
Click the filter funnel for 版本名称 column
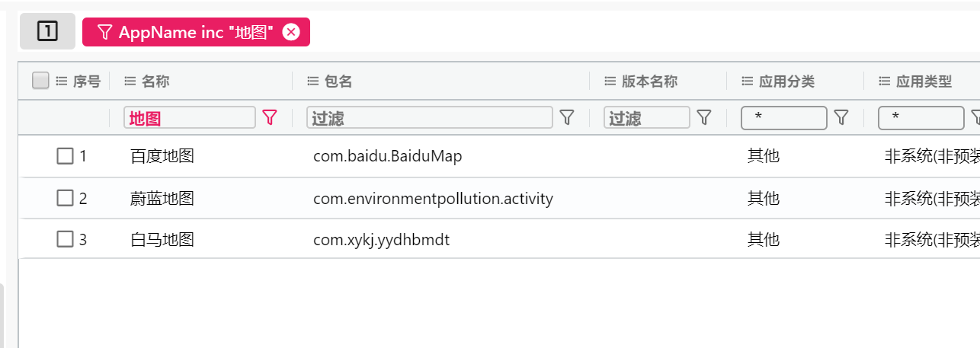point(704,117)
